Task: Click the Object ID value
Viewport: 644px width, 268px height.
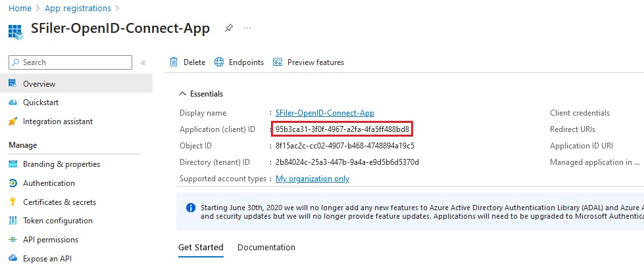Action: (x=345, y=146)
